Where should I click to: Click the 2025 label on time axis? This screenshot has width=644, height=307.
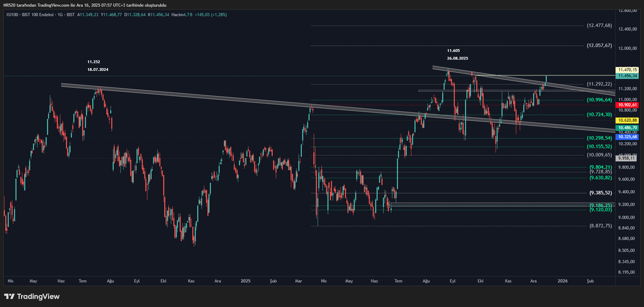(x=246, y=281)
